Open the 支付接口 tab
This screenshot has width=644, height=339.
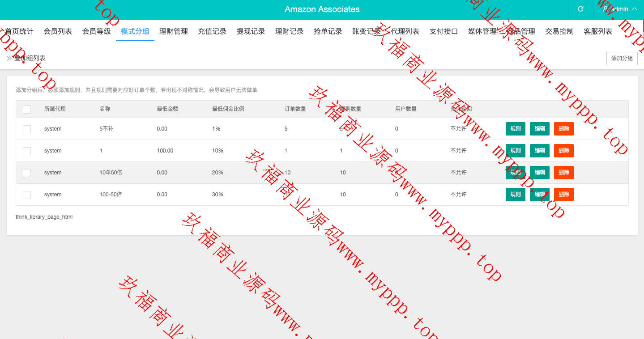pos(444,31)
